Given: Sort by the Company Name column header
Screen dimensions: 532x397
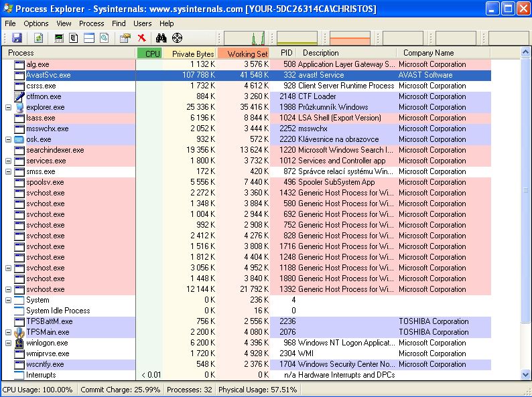Looking at the screenshot, I should [x=429, y=53].
